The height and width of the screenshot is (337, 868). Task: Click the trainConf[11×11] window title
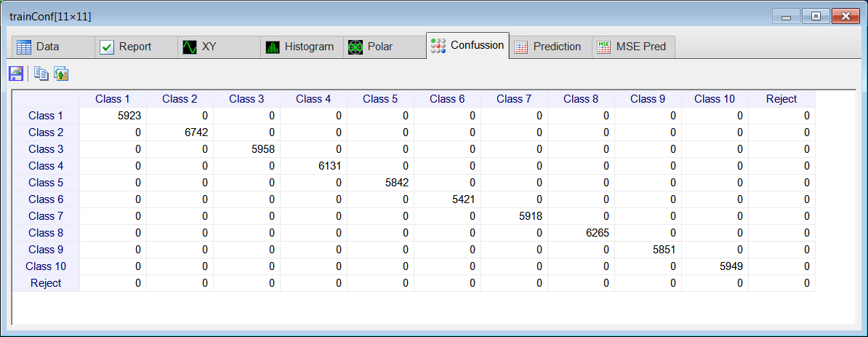click(50, 17)
